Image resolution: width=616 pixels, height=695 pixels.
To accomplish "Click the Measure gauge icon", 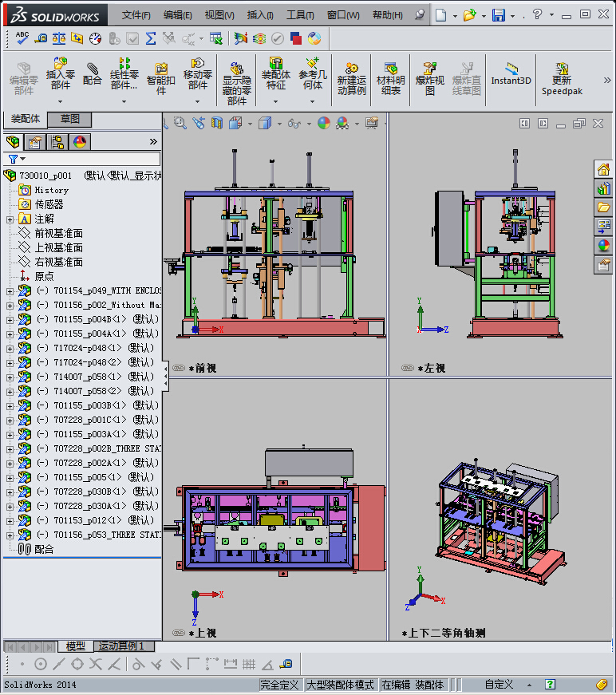I will (95, 38).
